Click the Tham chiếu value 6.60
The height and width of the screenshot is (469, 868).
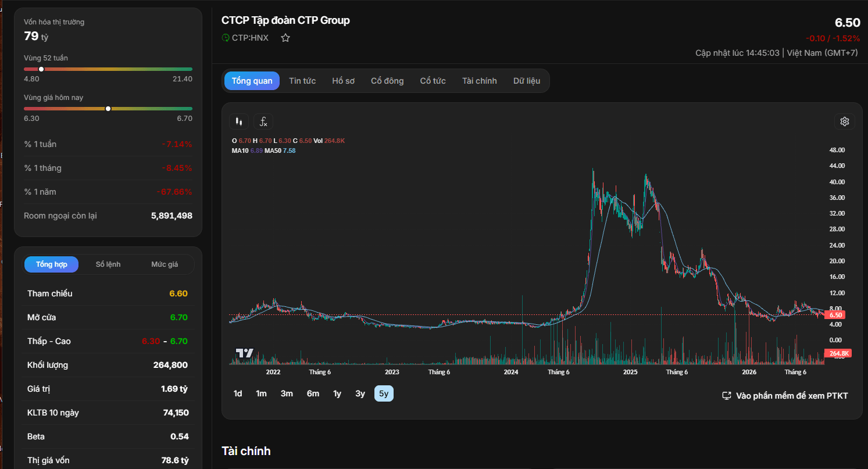click(x=178, y=293)
